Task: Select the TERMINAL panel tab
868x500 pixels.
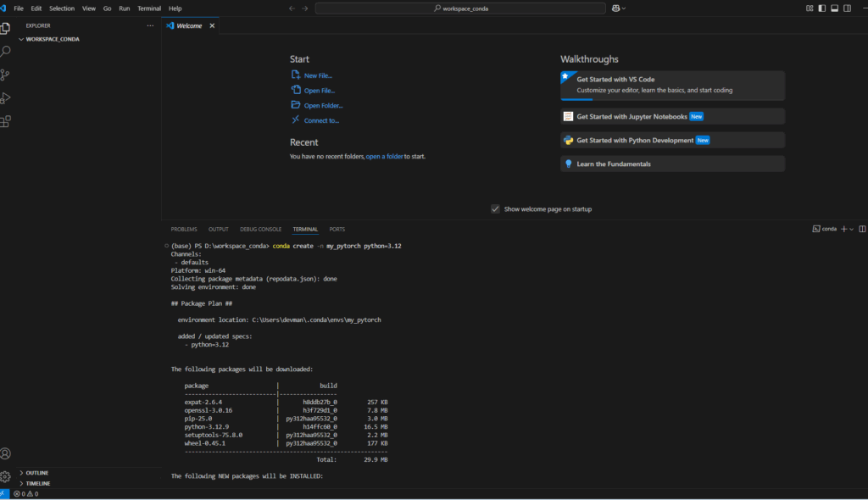Action: point(305,229)
